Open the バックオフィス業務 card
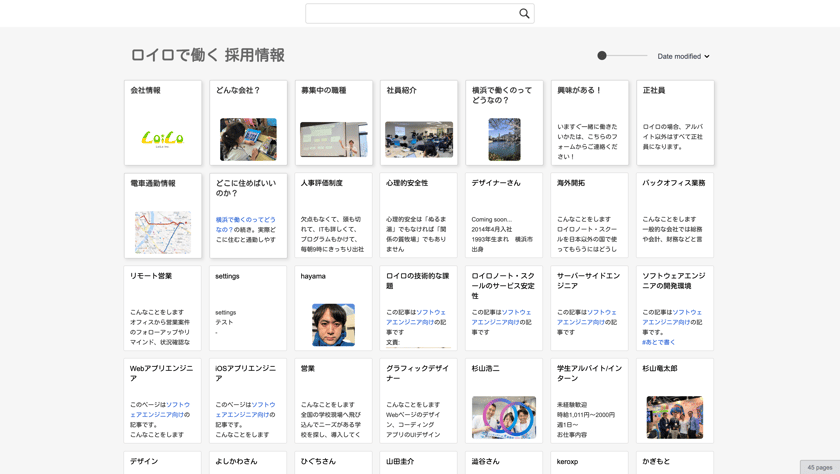The height and width of the screenshot is (474, 840). [675, 215]
